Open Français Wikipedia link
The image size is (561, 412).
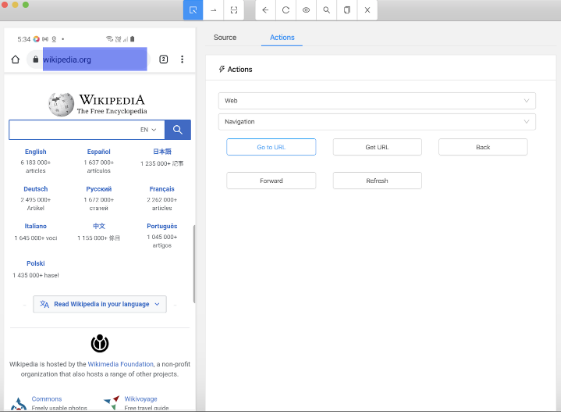[162, 189]
